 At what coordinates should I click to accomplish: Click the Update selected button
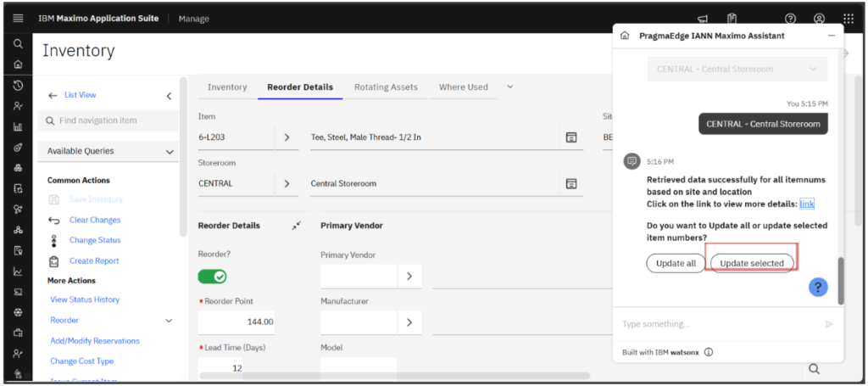752,263
